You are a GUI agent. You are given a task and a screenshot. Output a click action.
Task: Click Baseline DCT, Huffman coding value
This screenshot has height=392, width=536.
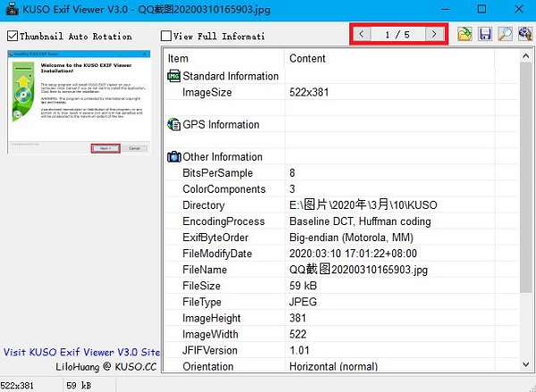360,221
